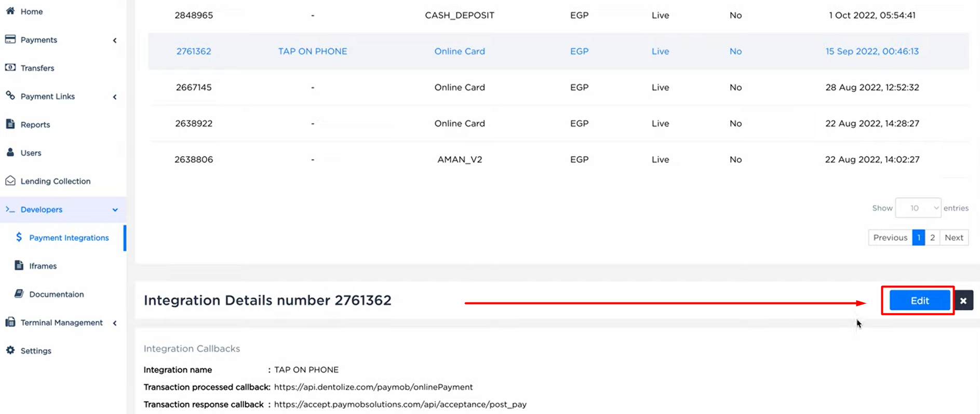This screenshot has width=980, height=414.
Task: Expand the Payment Links submenu chevron
Action: tap(115, 96)
